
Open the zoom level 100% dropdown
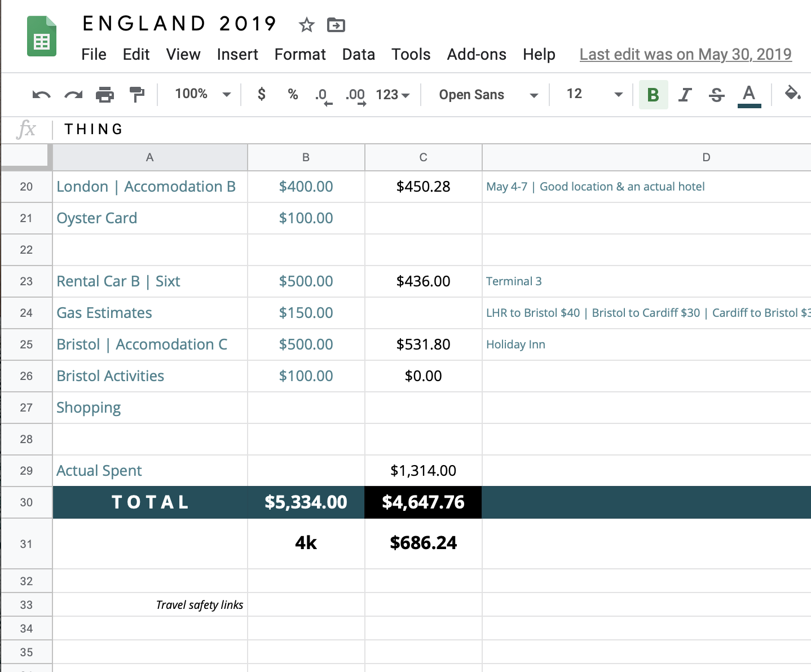pyautogui.click(x=200, y=94)
